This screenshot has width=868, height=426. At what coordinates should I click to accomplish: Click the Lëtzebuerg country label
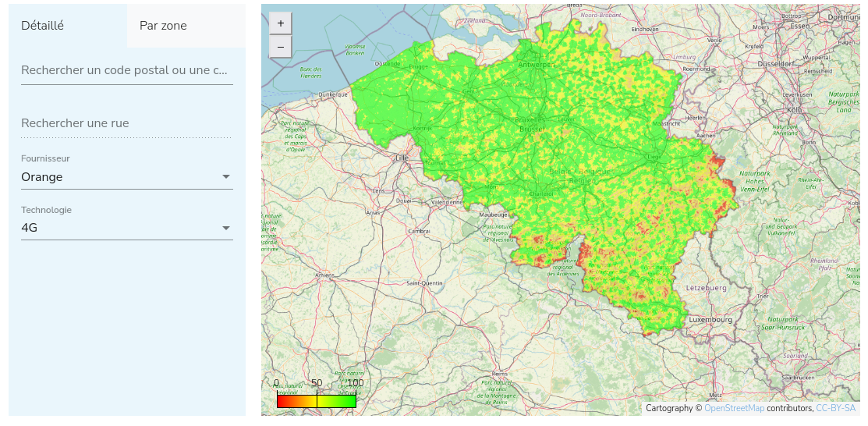[706, 288]
